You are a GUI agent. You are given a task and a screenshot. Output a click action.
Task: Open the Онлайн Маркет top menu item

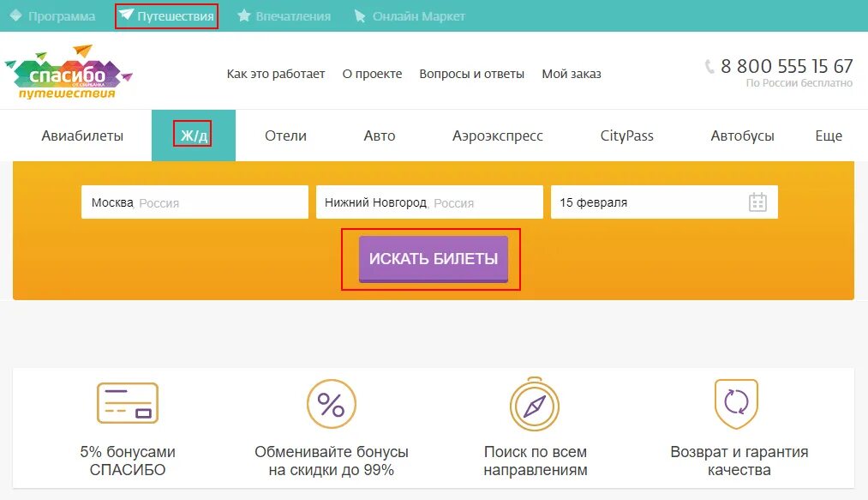tap(418, 16)
